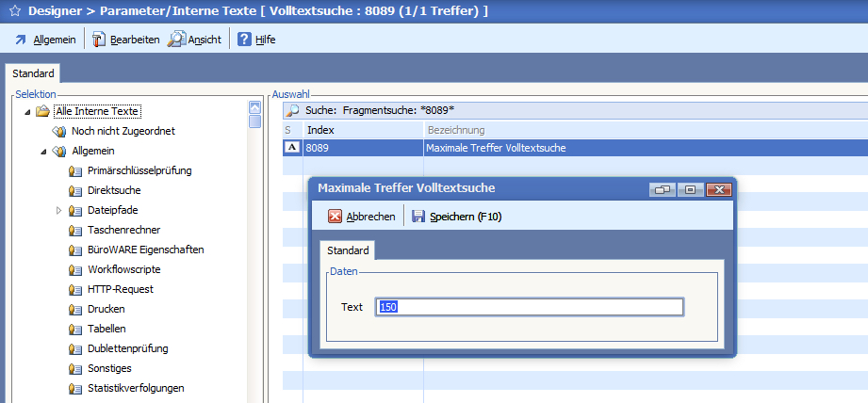Select the Standard tab in the dialog
Viewport: 868px width, 403px height.
click(347, 250)
